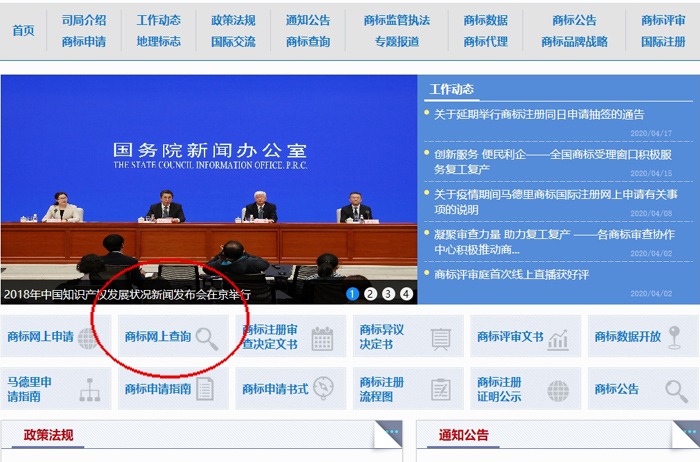Click the 商标网上查询 tile label
Image resolution: width=700 pixels, height=462 pixels.
(158, 337)
